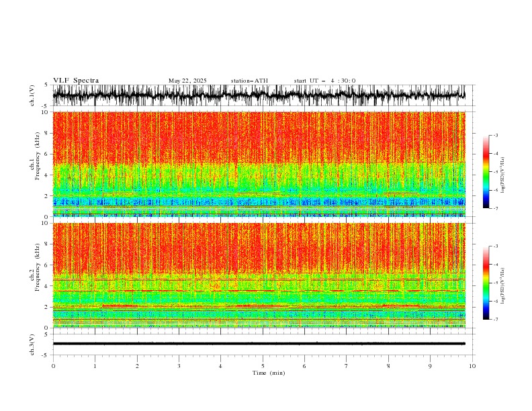Click inside the ch.1 spectrogram panel

coord(259,164)
